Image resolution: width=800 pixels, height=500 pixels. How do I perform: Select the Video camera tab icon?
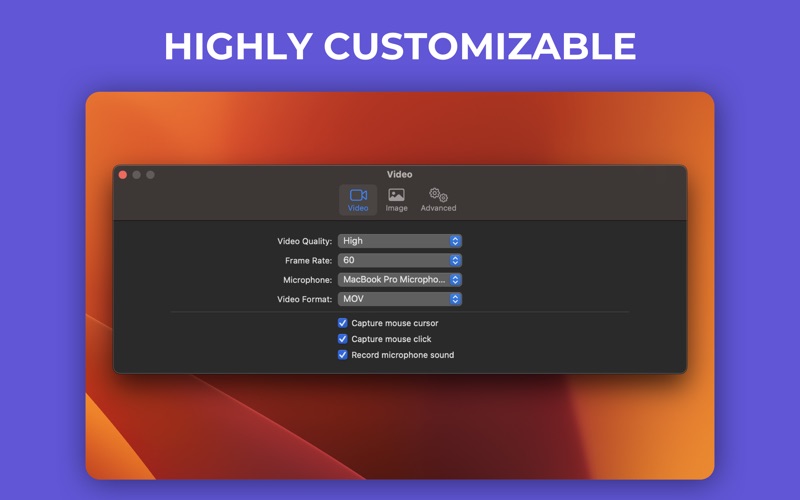(358, 195)
